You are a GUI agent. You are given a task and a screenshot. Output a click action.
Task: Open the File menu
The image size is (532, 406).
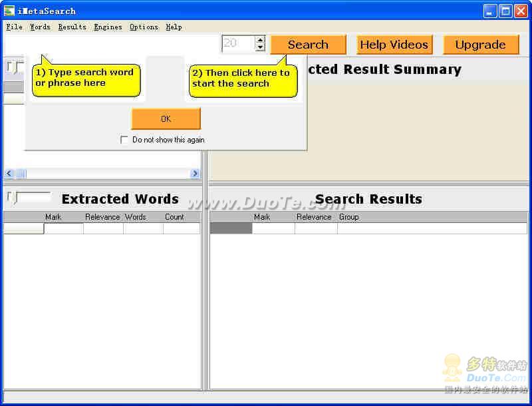14,27
